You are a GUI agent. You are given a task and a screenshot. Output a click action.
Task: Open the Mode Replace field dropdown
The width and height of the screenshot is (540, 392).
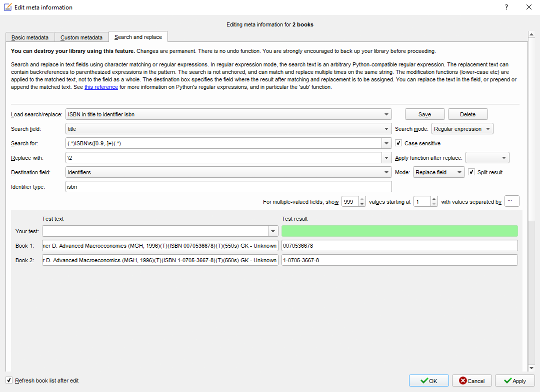click(x=439, y=172)
